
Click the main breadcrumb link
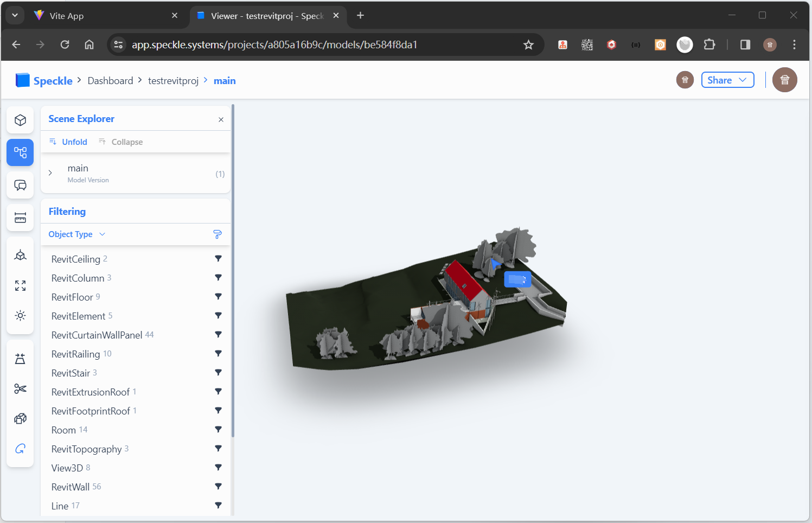click(x=225, y=81)
